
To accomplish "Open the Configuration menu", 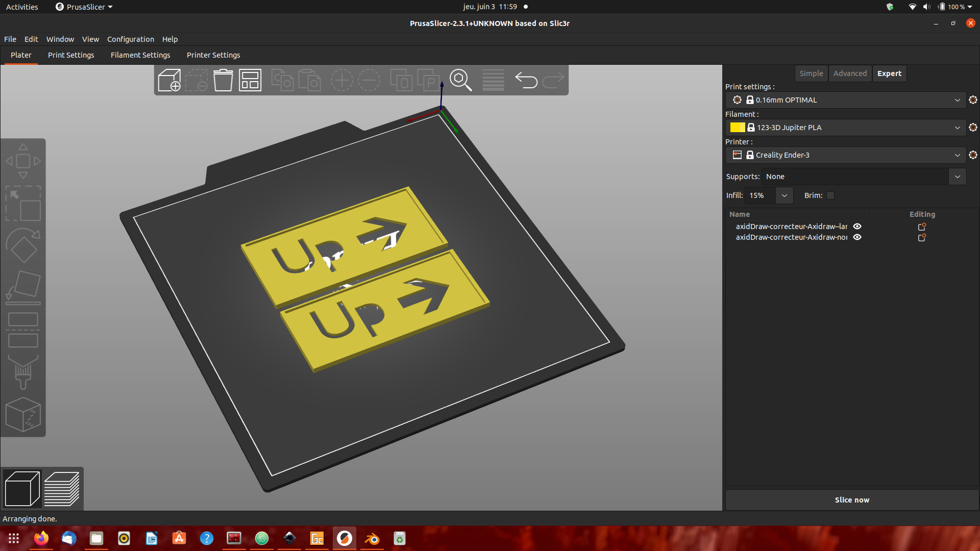I will pos(130,39).
